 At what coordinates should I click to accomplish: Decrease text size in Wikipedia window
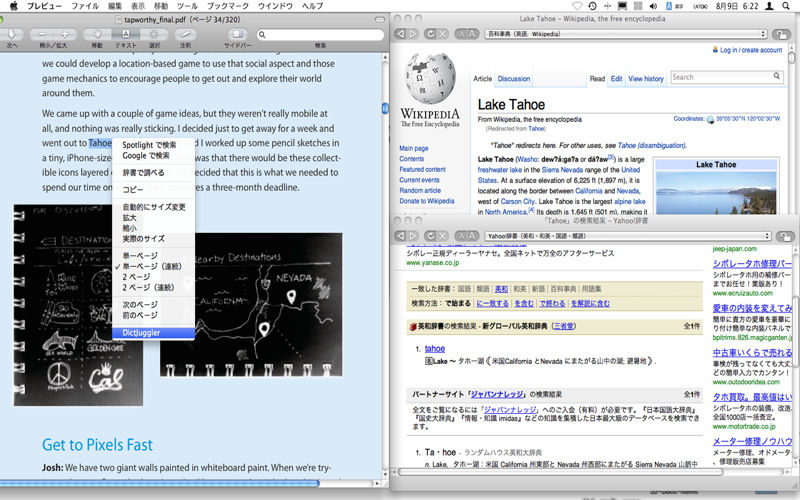[x=461, y=34]
